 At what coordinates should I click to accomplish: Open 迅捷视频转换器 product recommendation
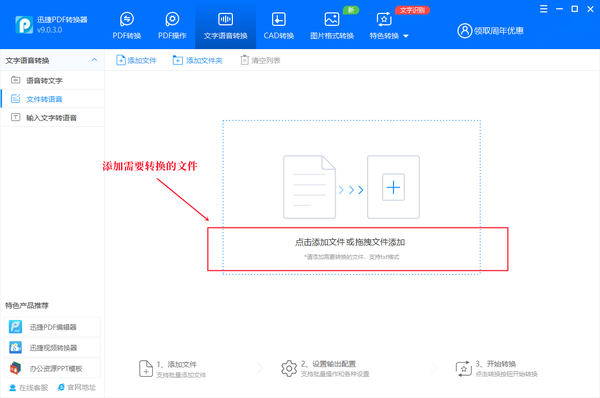point(52,348)
